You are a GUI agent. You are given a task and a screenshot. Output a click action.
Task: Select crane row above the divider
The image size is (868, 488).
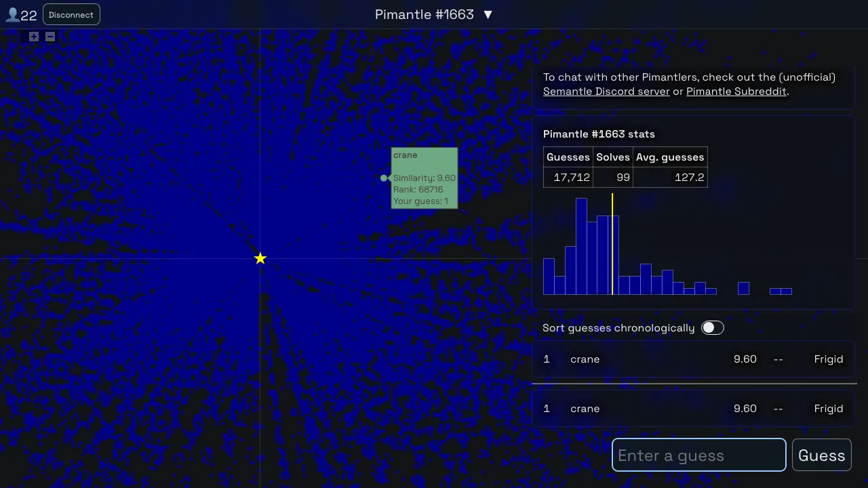pos(694,359)
